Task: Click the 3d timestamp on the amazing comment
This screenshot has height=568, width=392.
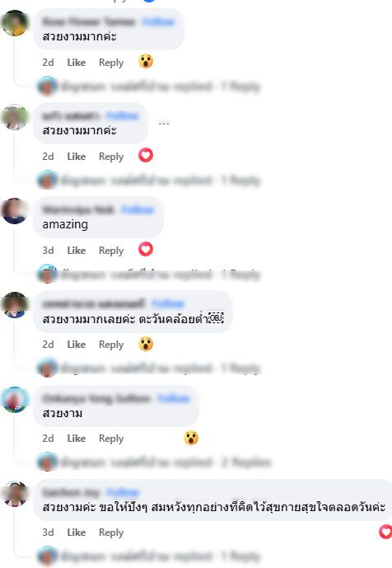Action: click(x=48, y=251)
